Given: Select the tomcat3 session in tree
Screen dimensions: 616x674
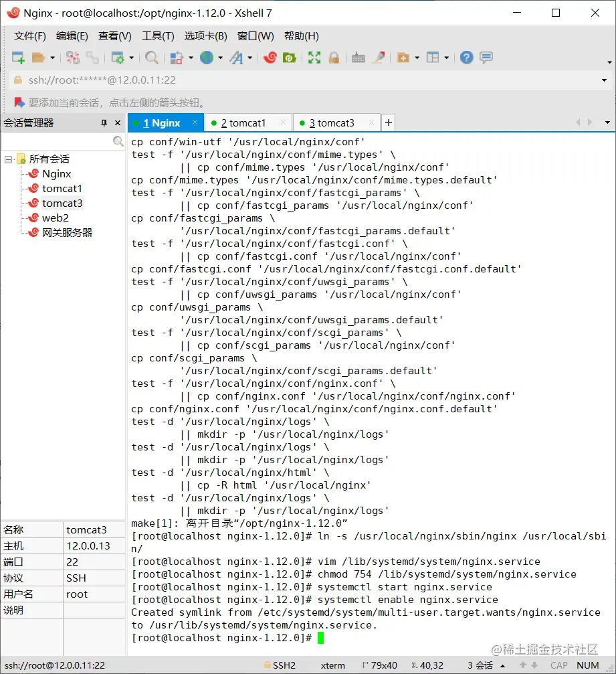Looking at the screenshot, I should 62,203.
